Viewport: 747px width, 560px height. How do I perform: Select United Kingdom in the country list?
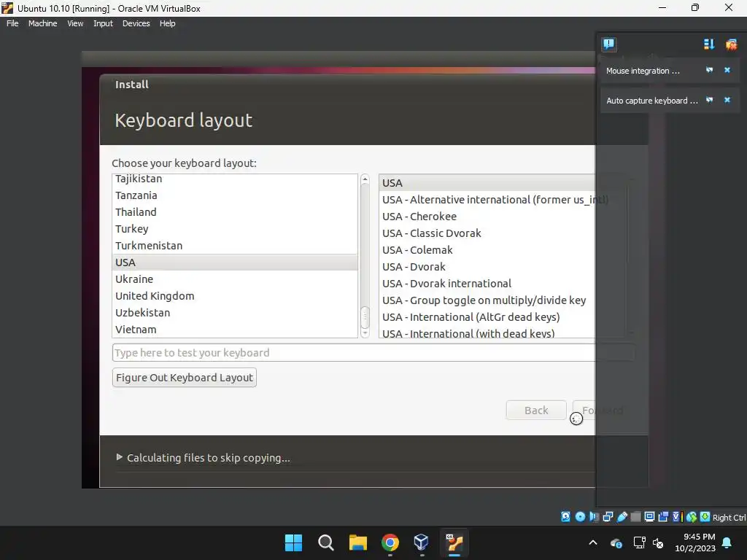(235, 296)
